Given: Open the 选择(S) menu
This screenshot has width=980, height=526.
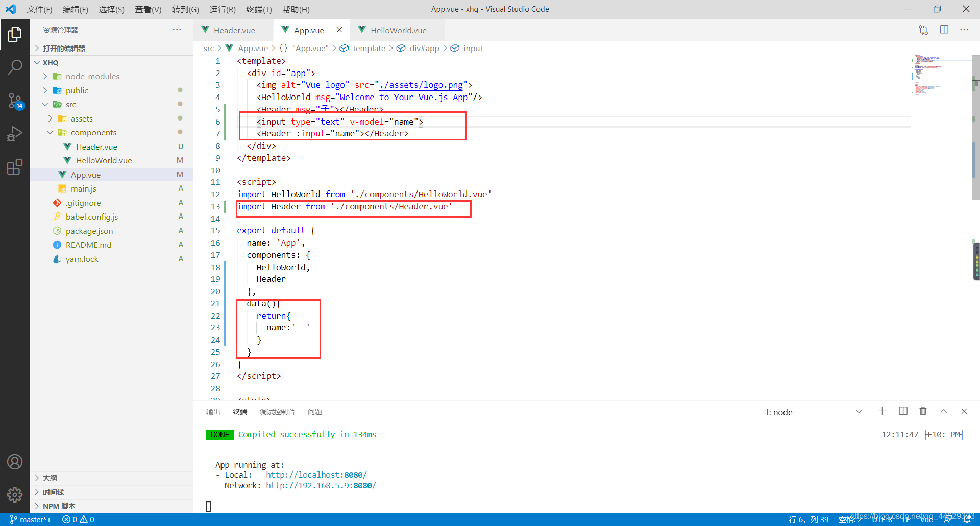Looking at the screenshot, I should click(111, 9).
